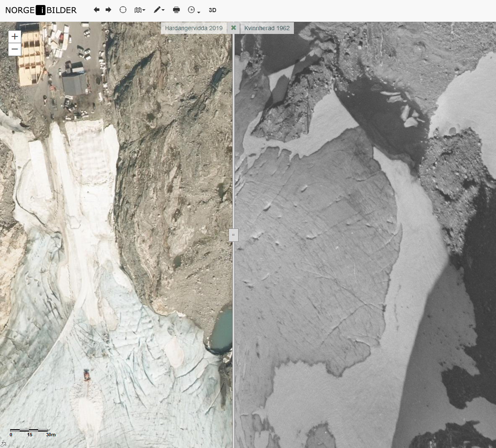Click the NORGE i BILDER logo

click(x=41, y=10)
